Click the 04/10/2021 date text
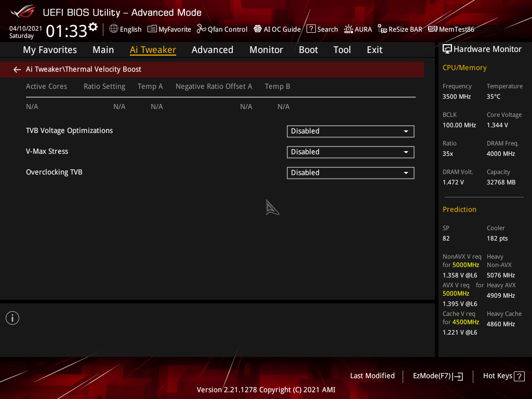Image resolution: width=532 pixels, height=399 pixels. click(25, 29)
